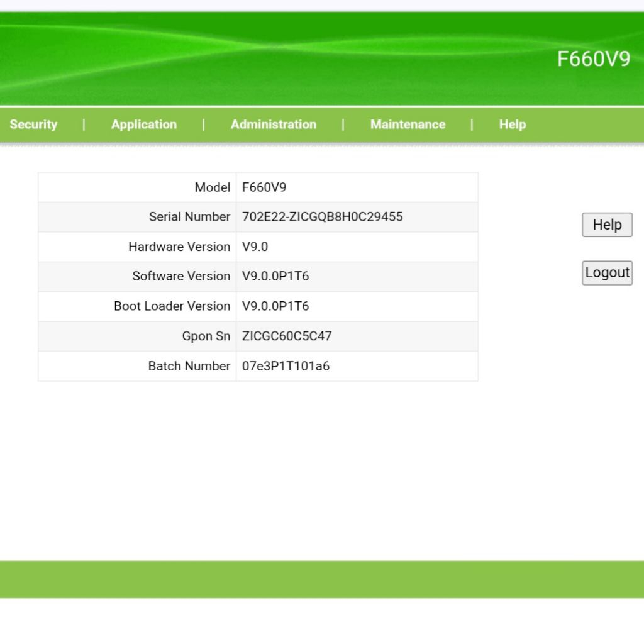Click the Model value F660V9 in the table
Image resolution: width=644 pixels, height=644 pixels.
264,187
